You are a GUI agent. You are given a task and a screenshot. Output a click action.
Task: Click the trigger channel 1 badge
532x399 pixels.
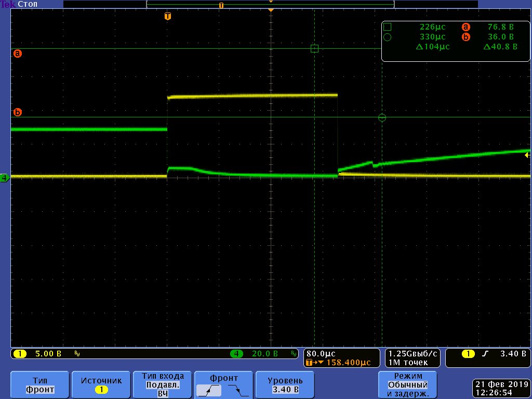pyautogui.click(x=468, y=354)
